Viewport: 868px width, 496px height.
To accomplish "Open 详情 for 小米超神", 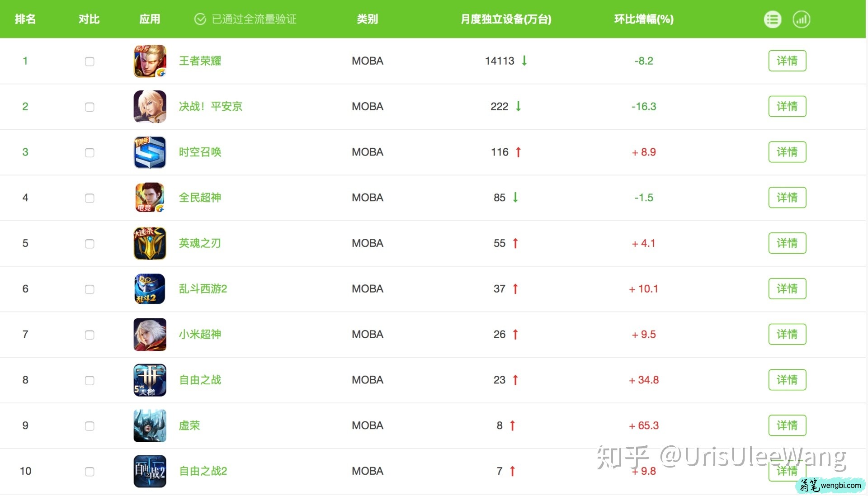I will tap(787, 334).
